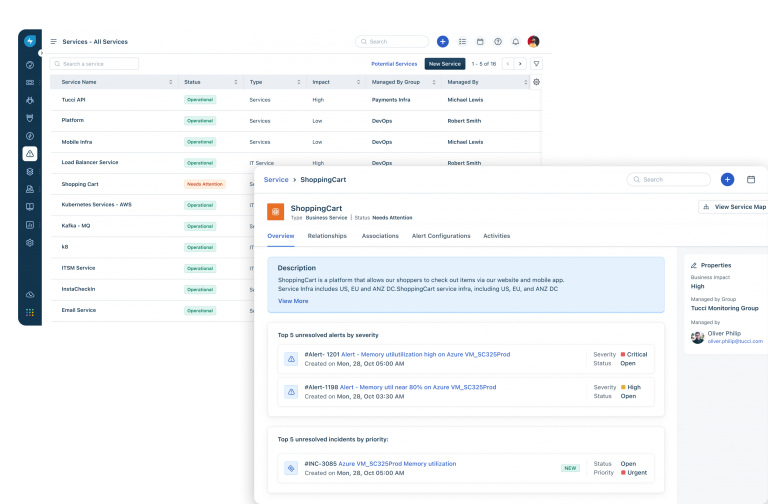
Task: Select the alerts triangle icon in sidebar
Action: point(30,153)
